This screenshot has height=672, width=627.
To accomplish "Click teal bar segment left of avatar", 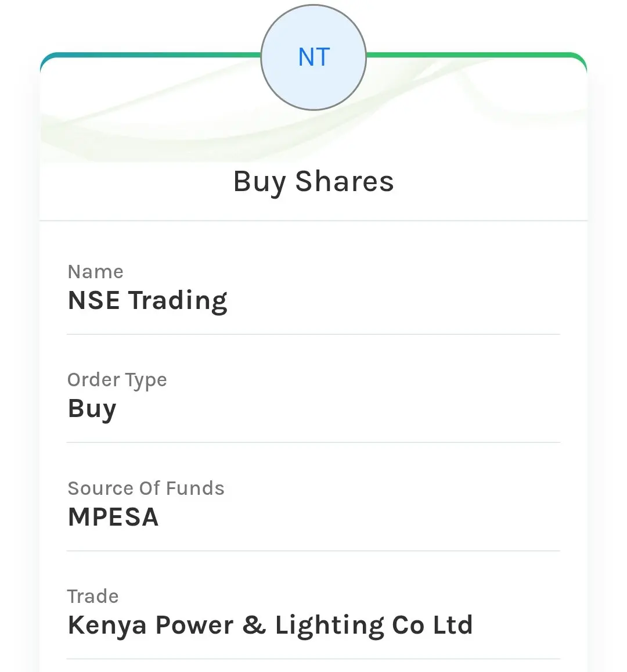I will 151,55.
